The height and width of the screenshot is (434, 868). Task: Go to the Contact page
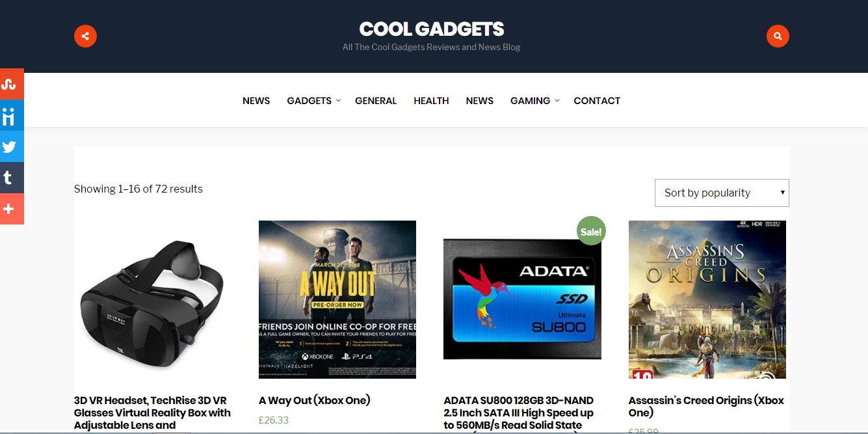(597, 101)
